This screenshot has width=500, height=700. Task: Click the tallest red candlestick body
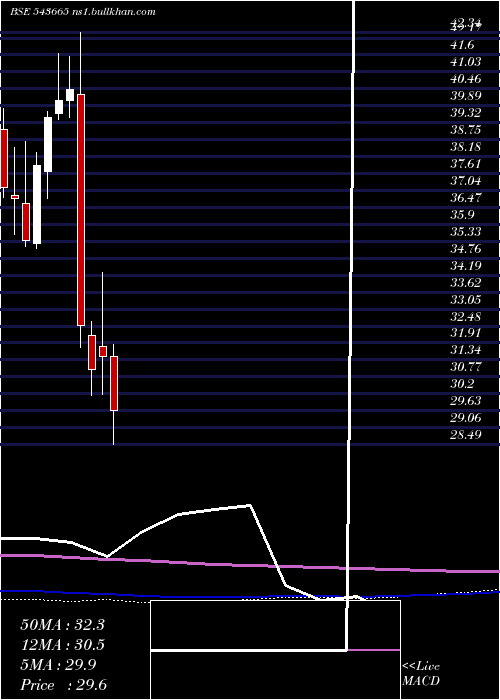pyautogui.click(x=81, y=210)
